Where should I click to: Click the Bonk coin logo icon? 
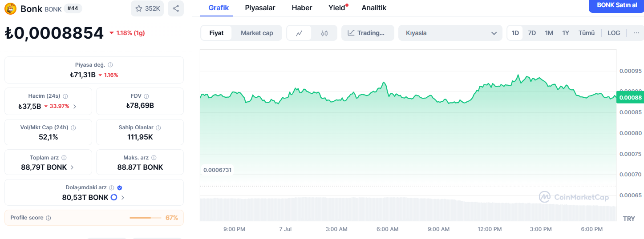(10, 8)
